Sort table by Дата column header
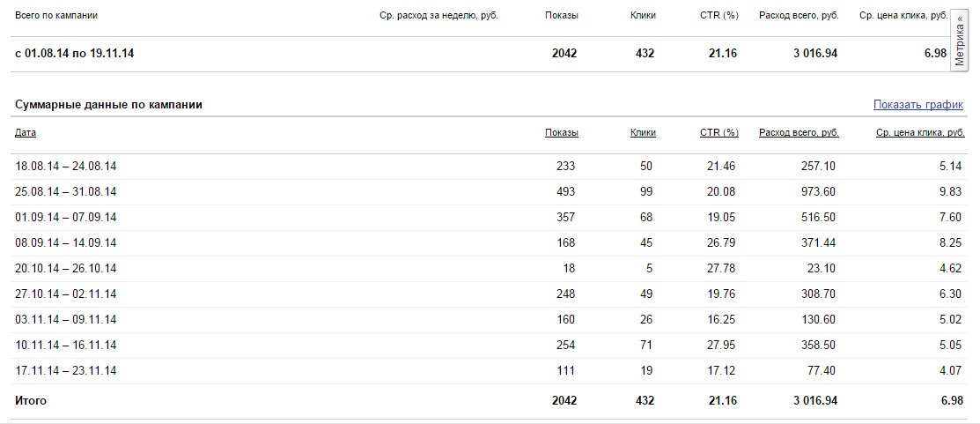980x424 pixels. [x=26, y=133]
